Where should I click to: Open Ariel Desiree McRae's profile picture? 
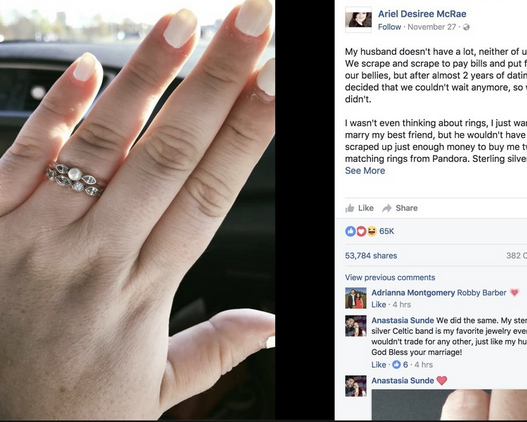click(x=358, y=19)
